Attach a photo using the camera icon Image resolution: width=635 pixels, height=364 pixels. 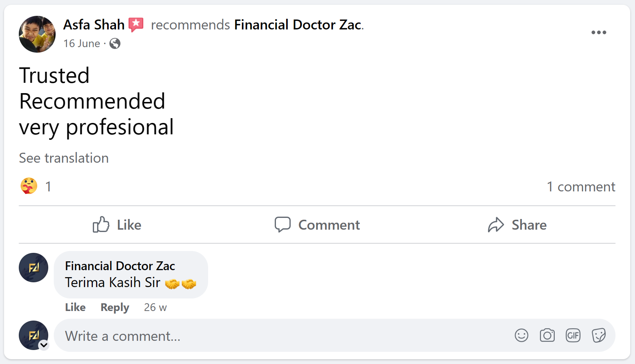tap(547, 335)
